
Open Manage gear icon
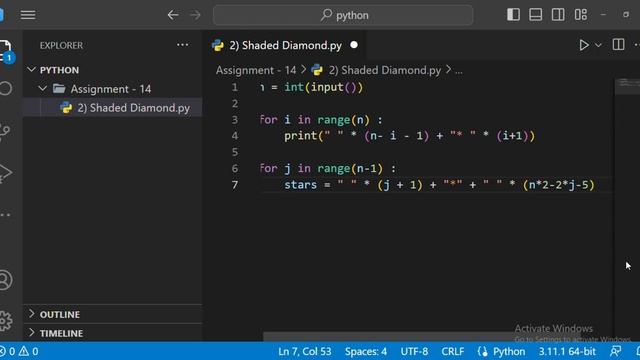pyautogui.click(x=6, y=321)
